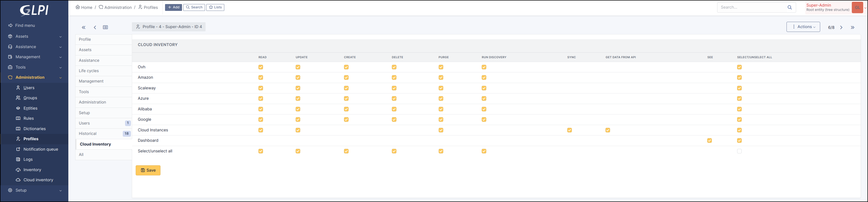Click the Home breadcrumb icon

tap(78, 7)
